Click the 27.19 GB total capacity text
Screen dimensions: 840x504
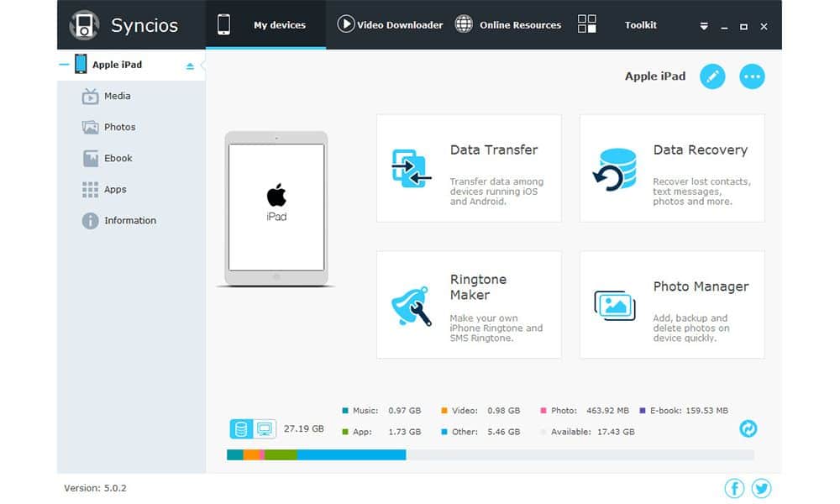tap(304, 428)
